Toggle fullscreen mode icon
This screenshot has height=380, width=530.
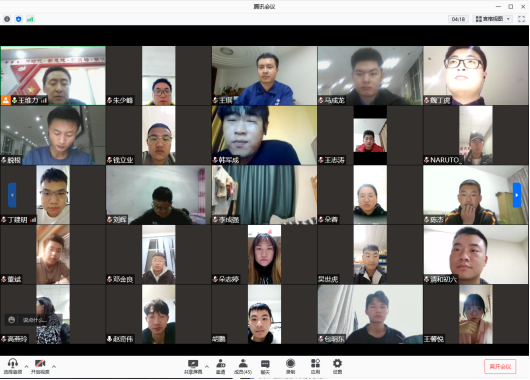click(x=522, y=19)
